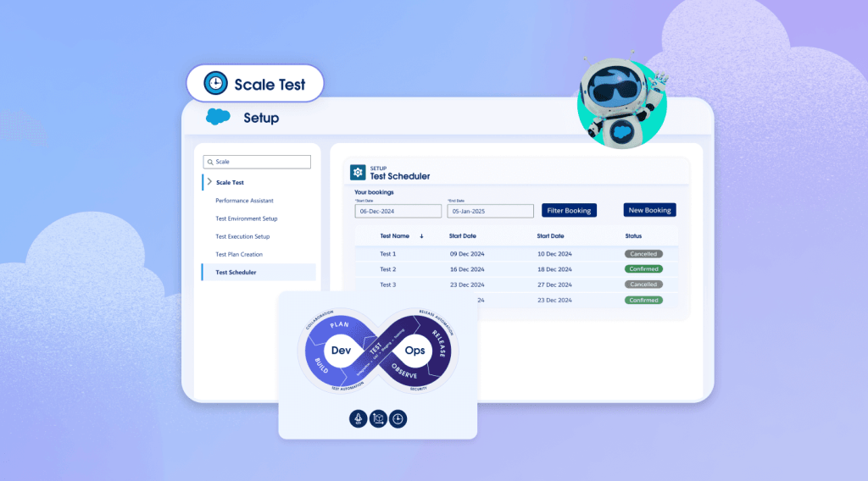Click the Status column header
868x481 pixels.
click(633, 236)
